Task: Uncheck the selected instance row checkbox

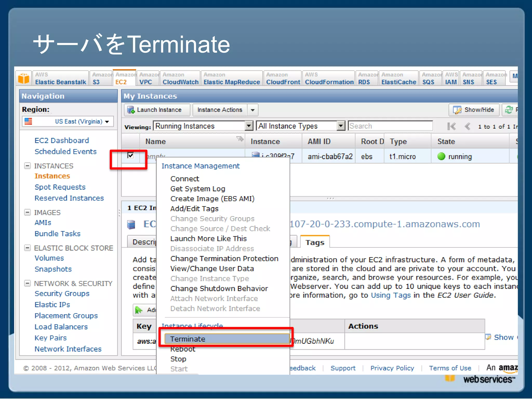Action: [x=131, y=155]
